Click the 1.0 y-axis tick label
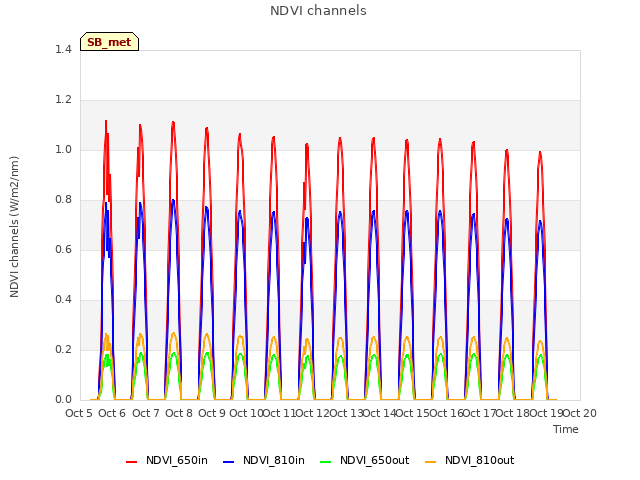640x480 pixels. [63, 149]
